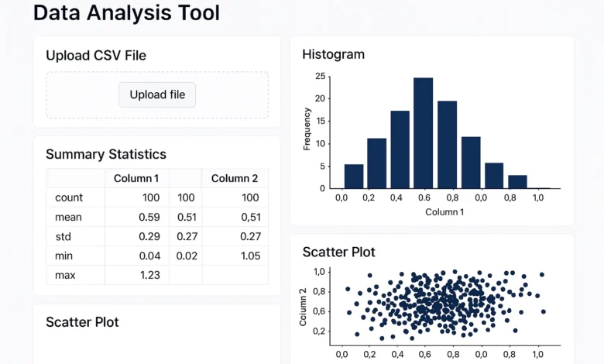Click the max row label

65,275
